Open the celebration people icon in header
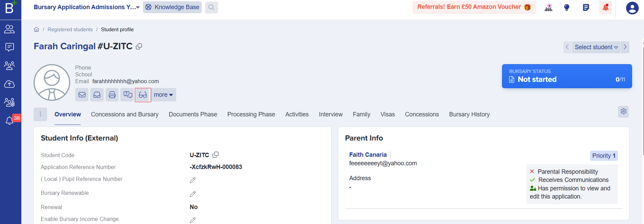 [x=548, y=7]
